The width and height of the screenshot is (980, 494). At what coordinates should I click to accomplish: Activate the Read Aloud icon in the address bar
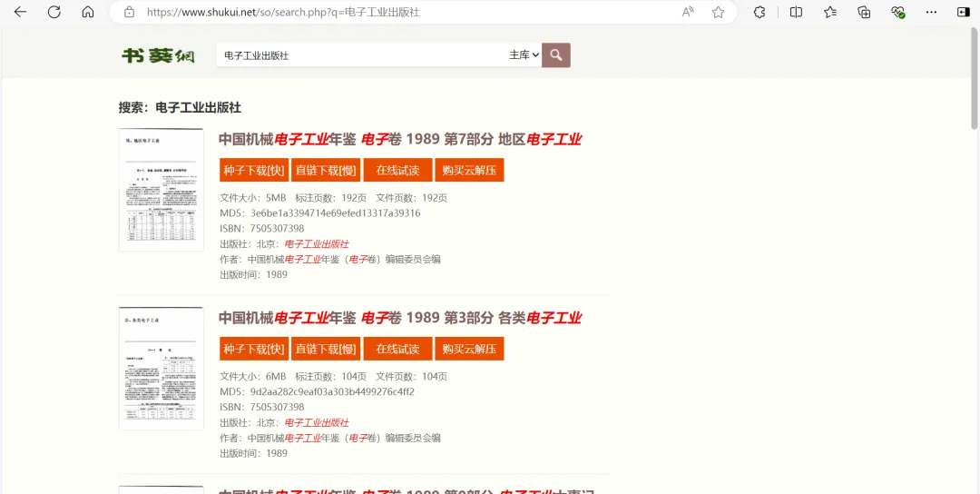[x=688, y=12]
